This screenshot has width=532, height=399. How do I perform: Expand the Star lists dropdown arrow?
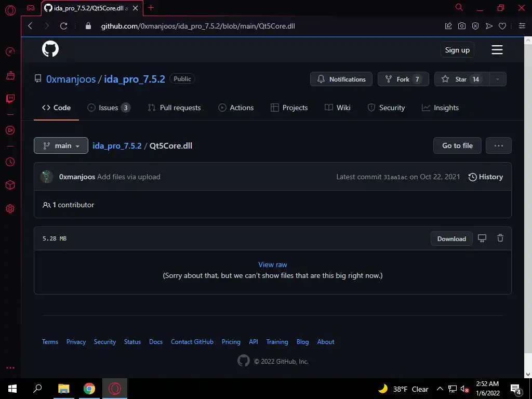coord(497,79)
